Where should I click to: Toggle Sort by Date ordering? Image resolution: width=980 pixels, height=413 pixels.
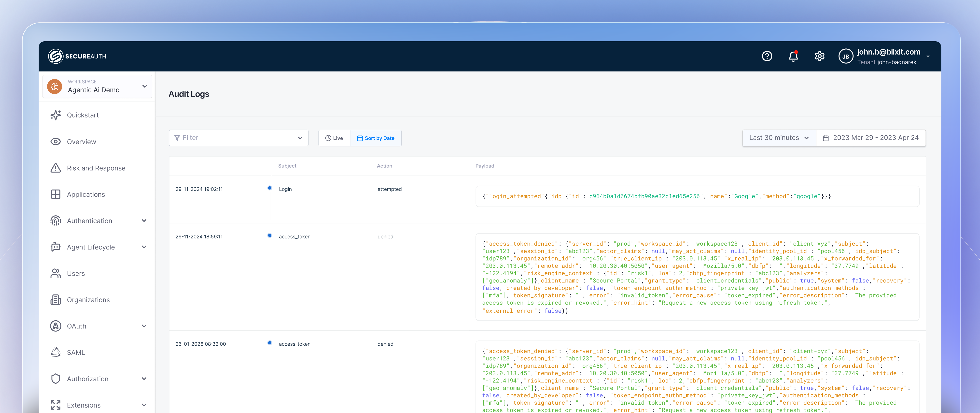point(376,138)
